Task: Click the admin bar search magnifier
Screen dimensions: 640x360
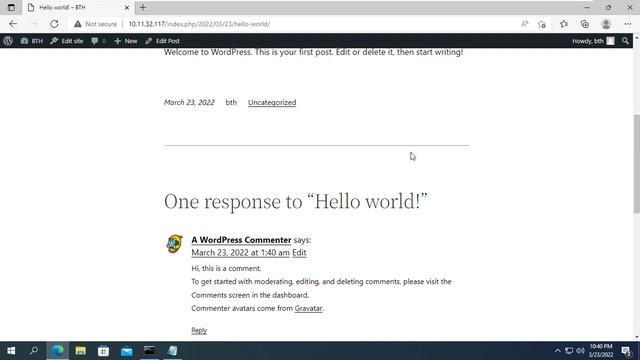Action: click(625, 41)
